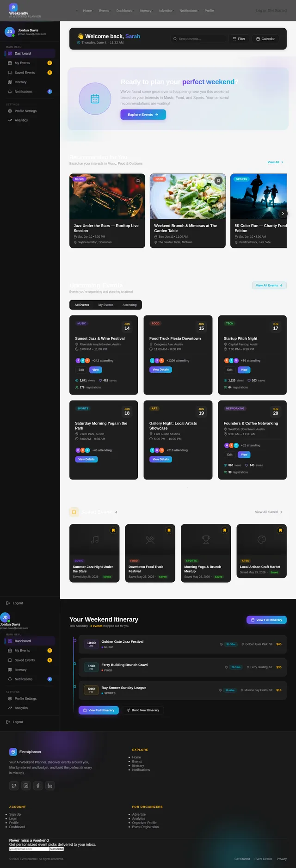Open the Ferry Building Brunch Crawl itinerary row
Screen dimensions: 296x868
coord(183,667)
